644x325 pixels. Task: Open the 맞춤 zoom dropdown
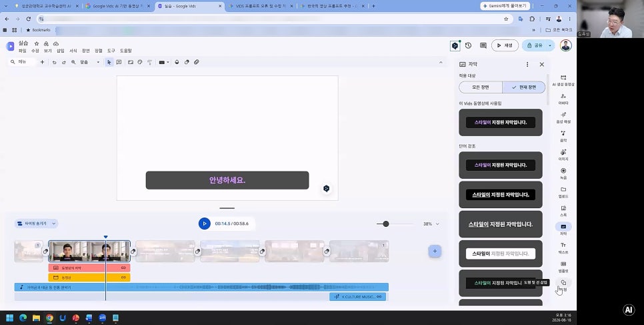(89, 62)
